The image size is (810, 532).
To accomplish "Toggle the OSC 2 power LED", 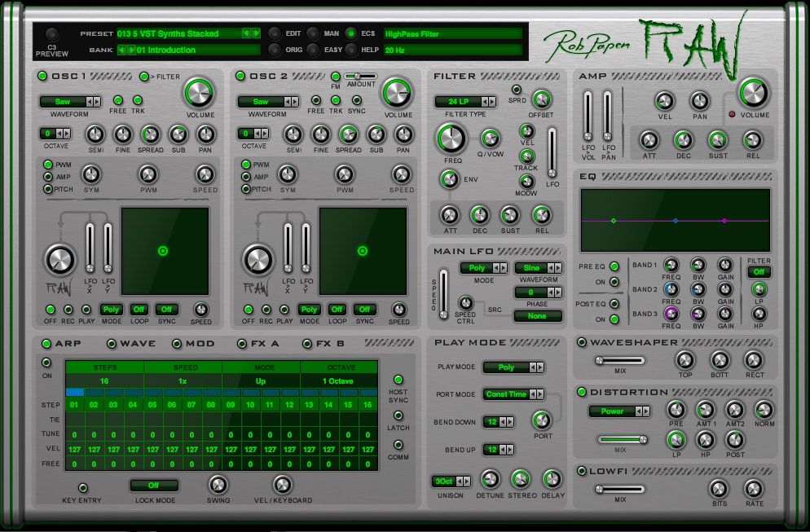I will pyautogui.click(x=240, y=76).
